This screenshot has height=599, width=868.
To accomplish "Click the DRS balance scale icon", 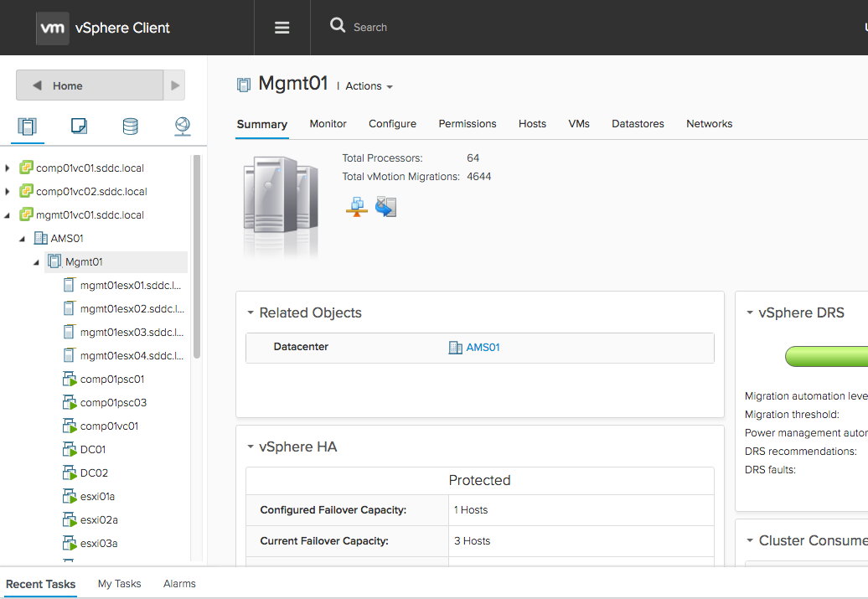I will tap(357, 206).
